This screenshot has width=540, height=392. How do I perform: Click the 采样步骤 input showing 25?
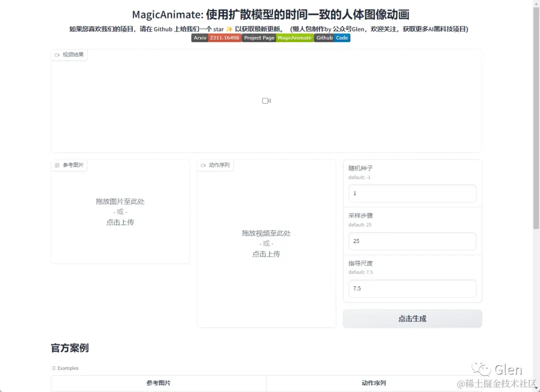pyautogui.click(x=412, y=241)
